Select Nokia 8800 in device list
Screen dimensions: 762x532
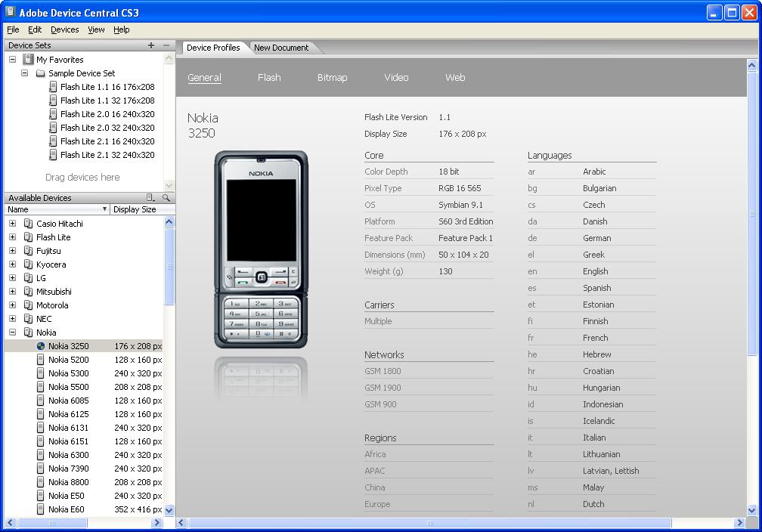click(83, 482)
